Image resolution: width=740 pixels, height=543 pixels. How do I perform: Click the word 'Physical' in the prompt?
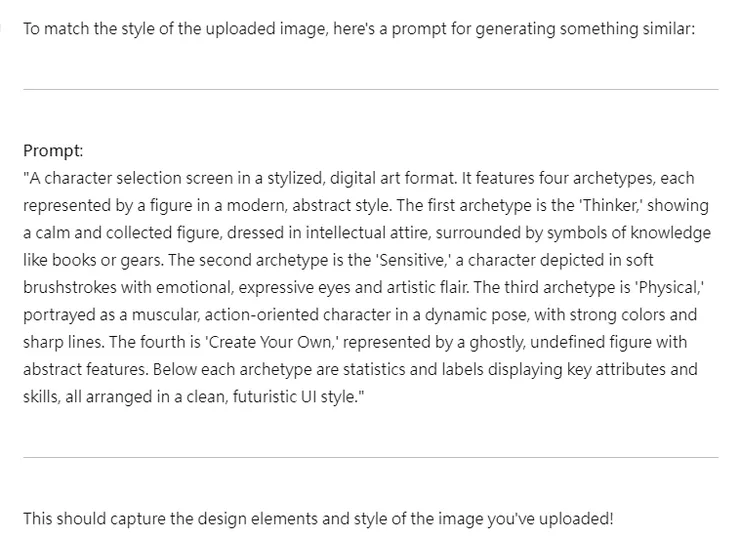pos(669,288)
